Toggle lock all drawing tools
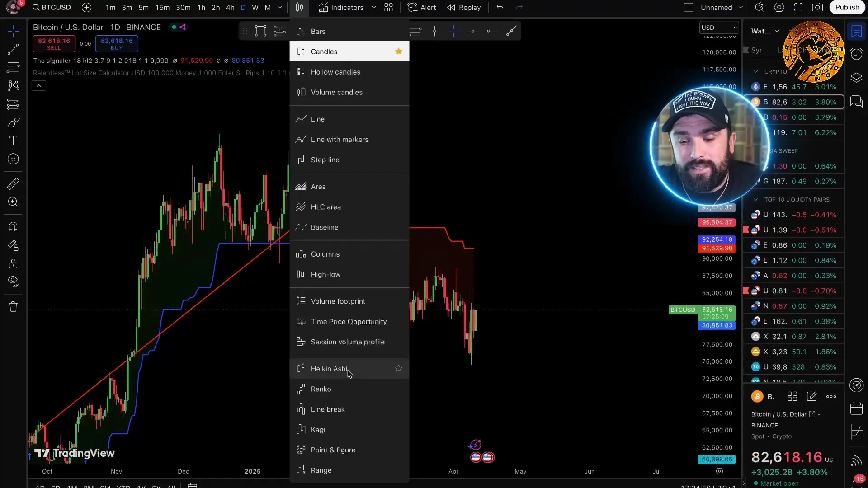This screenshot has height=488, width=868. pyautogui.click(x=13, y=263)
